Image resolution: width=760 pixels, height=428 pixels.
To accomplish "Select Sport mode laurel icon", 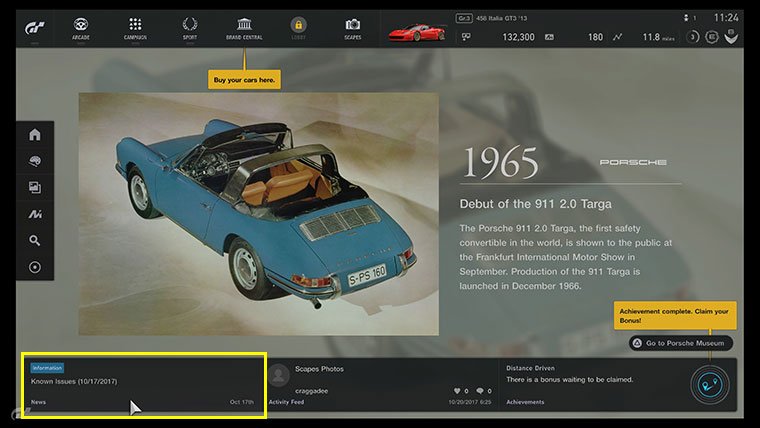I will point(190,27).
